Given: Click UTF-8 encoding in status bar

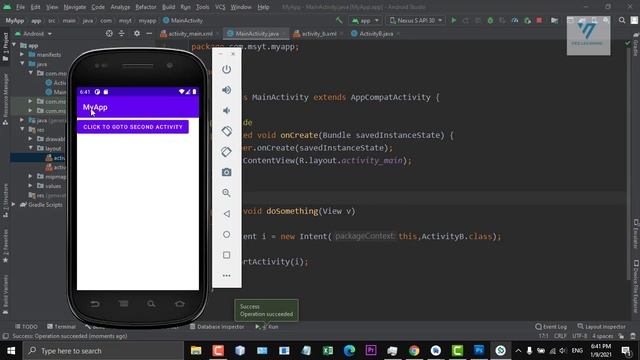Looking at the screenshot, I should [580, 336].
